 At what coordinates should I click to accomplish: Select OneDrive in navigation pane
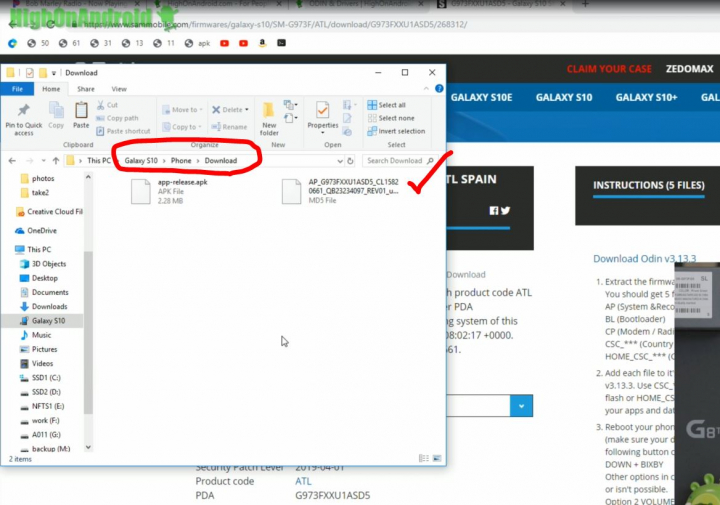[36, 230]
